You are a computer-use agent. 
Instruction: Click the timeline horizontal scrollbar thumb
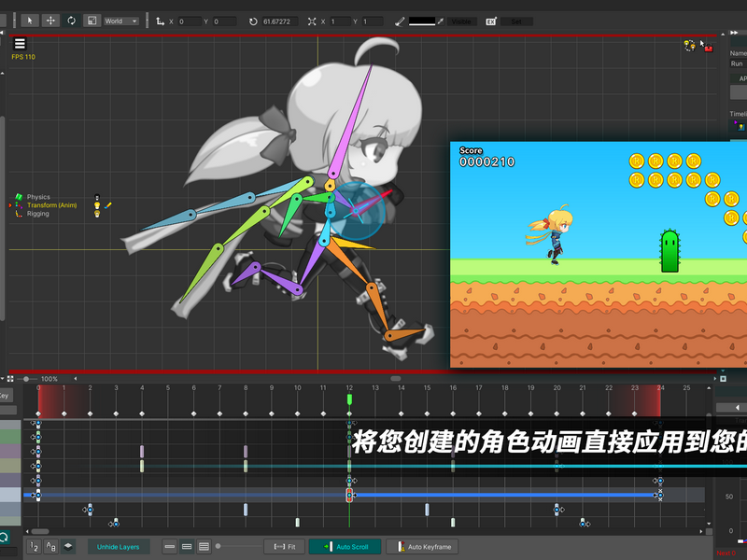[40, 531]
